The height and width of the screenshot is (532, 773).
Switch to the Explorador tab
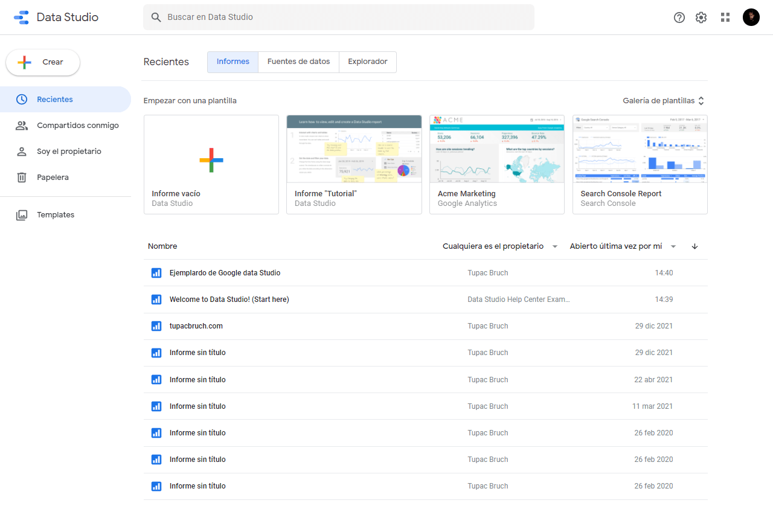point(368,62)
